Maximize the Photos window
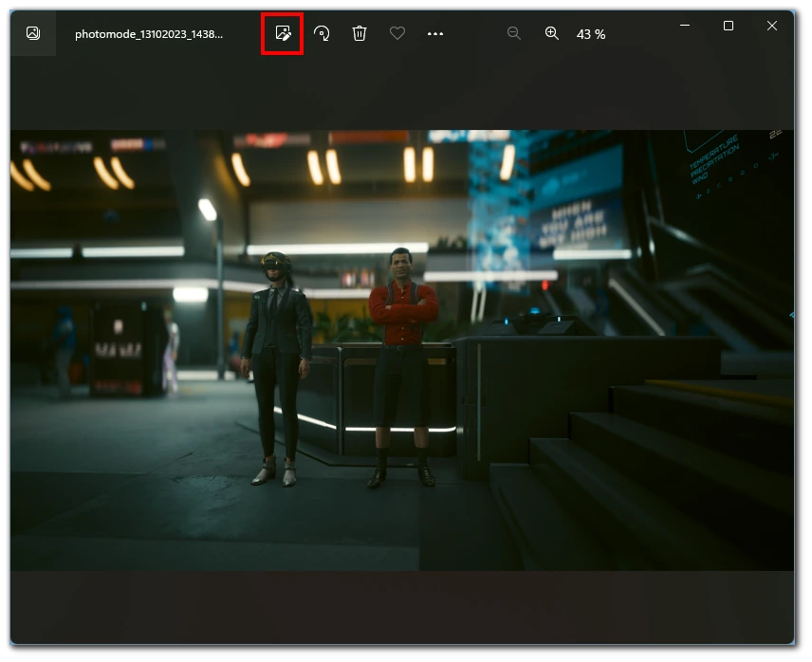The width and height of the screenshot is (812, 662). tap(729, 26)
